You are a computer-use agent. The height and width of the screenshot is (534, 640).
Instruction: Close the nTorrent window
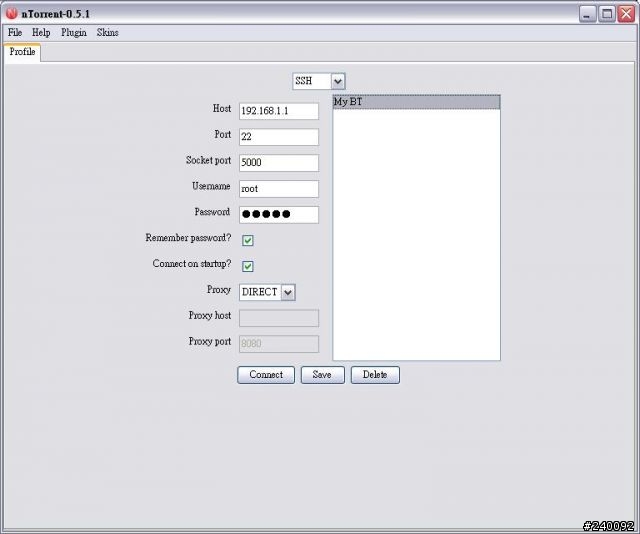pyautogui.click(x=627, y=14)
